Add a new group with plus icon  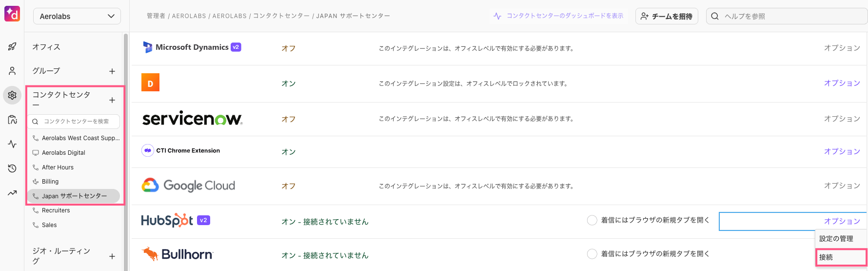tap(112, 71)
